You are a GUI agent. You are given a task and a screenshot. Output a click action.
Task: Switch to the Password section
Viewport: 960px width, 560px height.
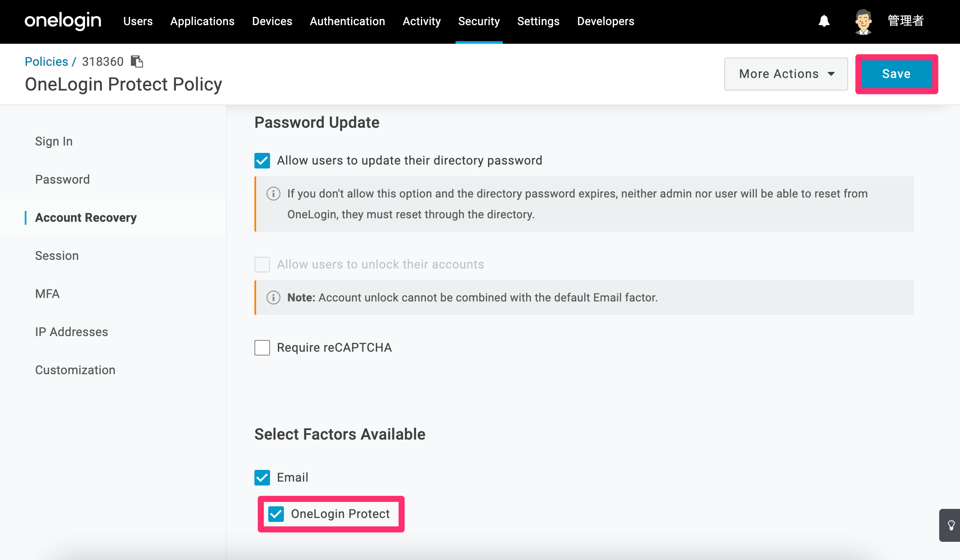pos(62,180)
